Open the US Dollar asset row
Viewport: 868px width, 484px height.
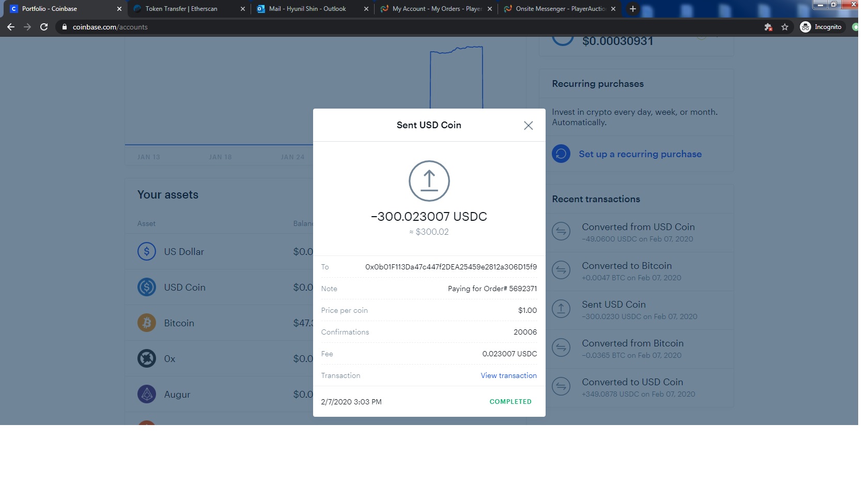click(x=219, y=251)
